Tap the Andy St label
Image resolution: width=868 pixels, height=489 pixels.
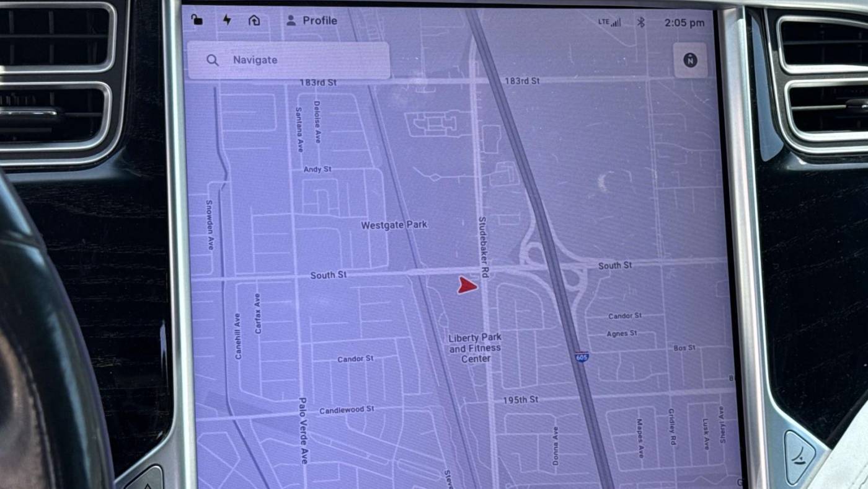pos(317,169)
